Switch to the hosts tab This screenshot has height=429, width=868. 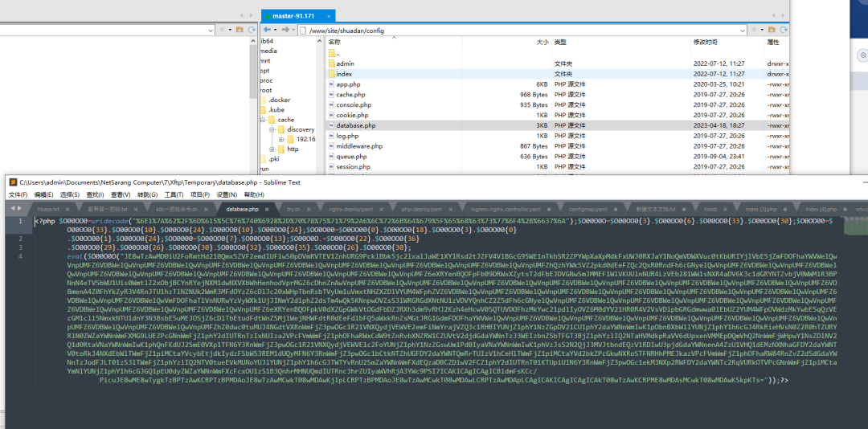tap(710, 209)
